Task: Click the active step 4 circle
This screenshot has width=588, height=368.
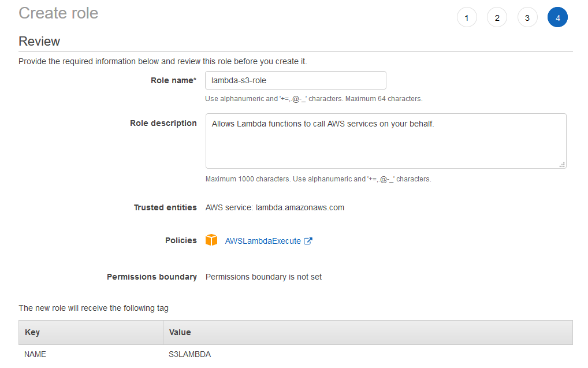Action: click(557, 17)
